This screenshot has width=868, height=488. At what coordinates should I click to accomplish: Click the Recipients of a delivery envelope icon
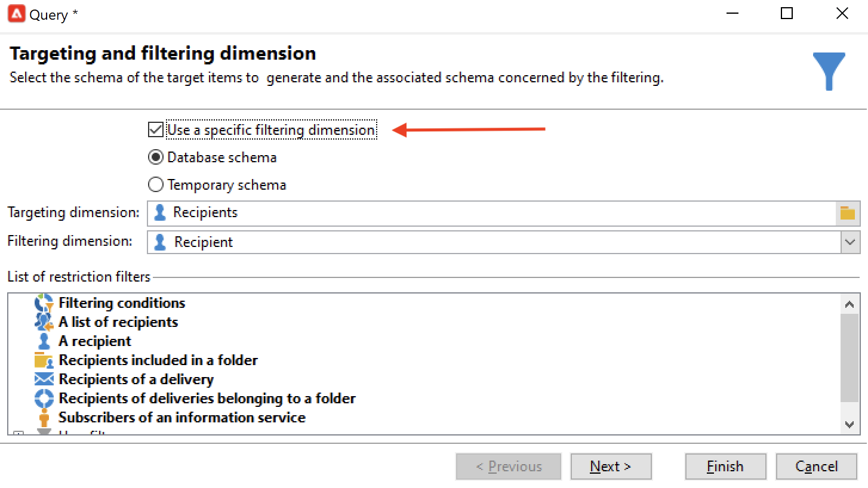pos(44,379)
